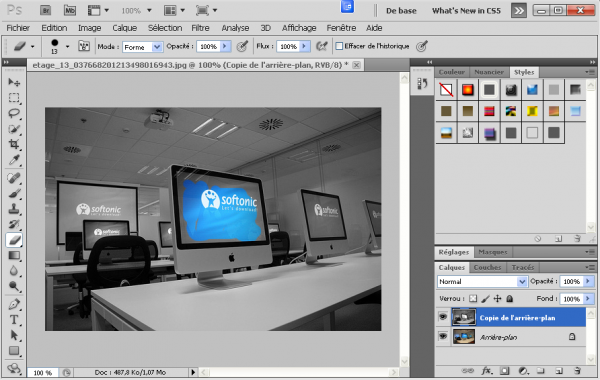Image resolution: width=600 pixels, height=380 pixels.
Task: Toggle airbrush mode next to Flux
Action: [x=322, y=46]
